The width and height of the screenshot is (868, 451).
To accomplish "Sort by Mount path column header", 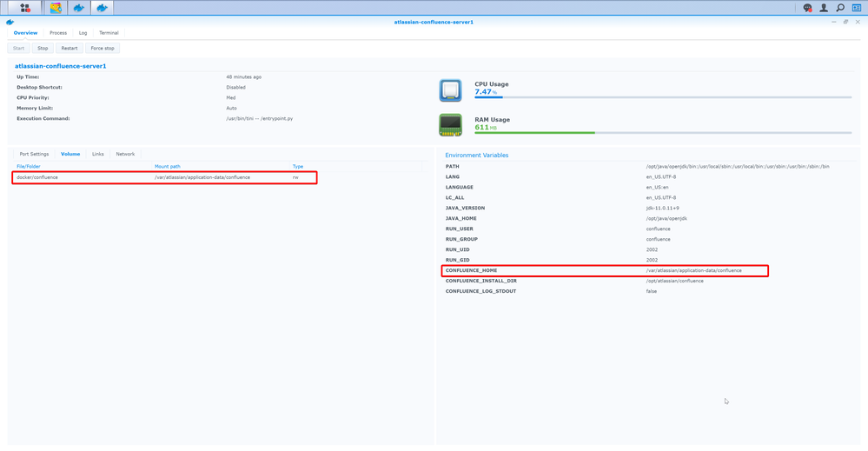I will [x=167, y=166].
